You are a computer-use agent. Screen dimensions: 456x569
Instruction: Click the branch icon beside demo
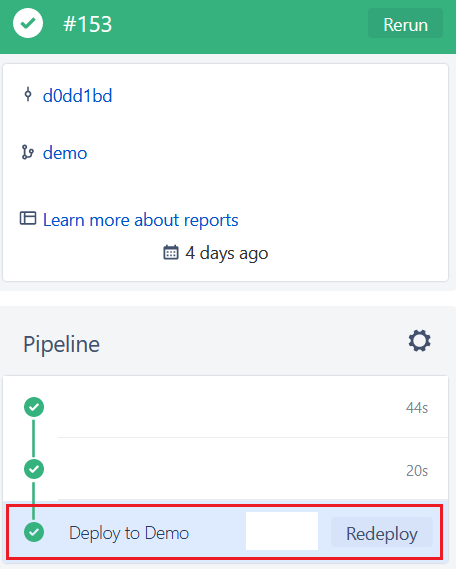(x=28, y=152)
